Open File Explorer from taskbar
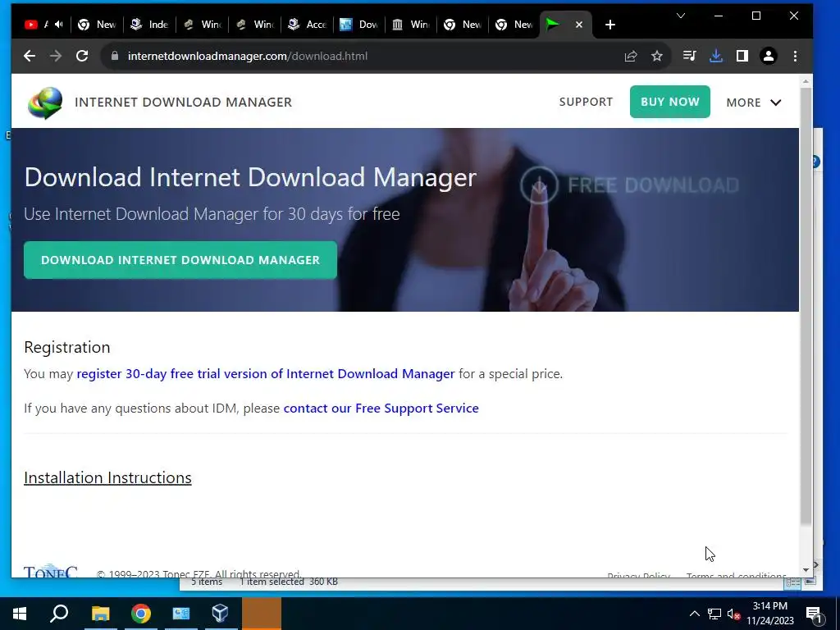This screenshot has height=630, width=840. pyautogui.click(x=100, y=614)
